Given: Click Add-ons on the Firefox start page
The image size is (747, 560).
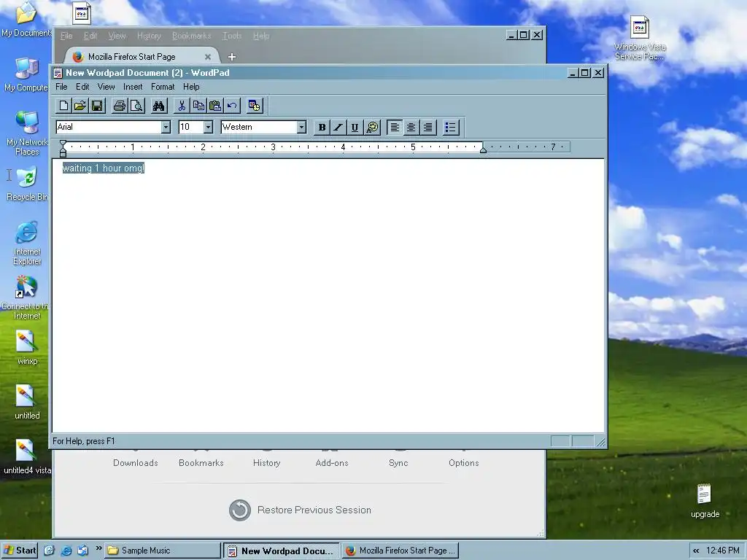Looking at the screenshot, I should (x=332, y=463).
